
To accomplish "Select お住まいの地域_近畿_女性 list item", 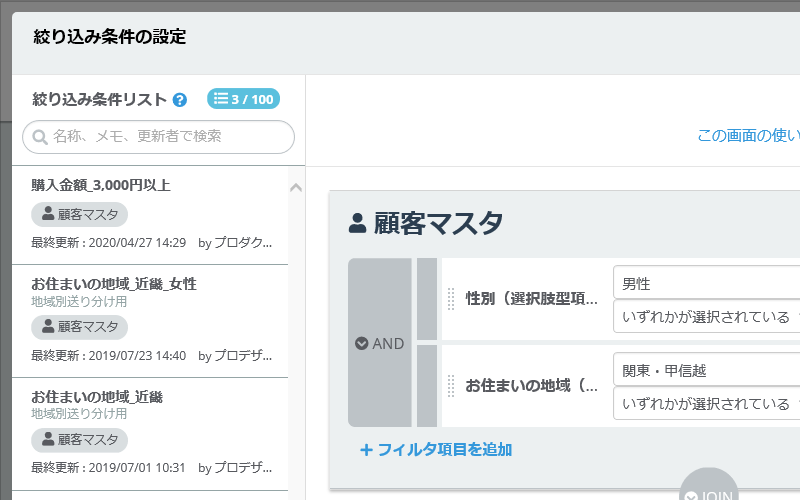I will click(x=150, y=321).
